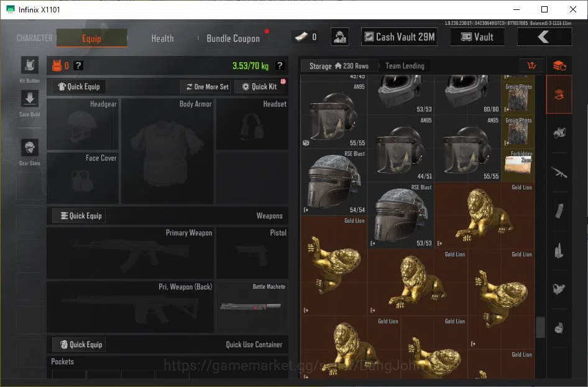Screen dimensions: 588x387
Task: Switch to the Team Lending tab
Action: 405,66
